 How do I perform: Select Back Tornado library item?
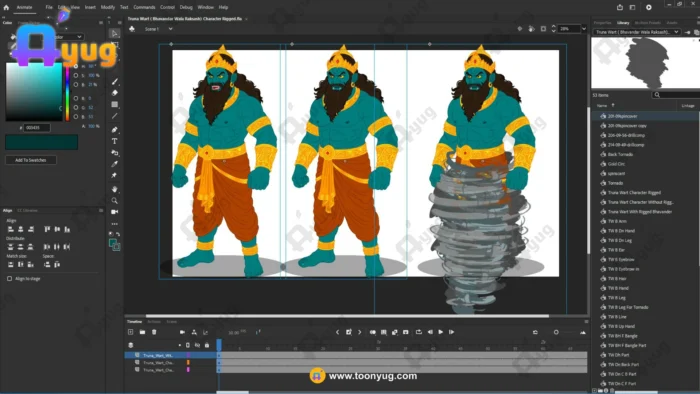click(620, 154)
